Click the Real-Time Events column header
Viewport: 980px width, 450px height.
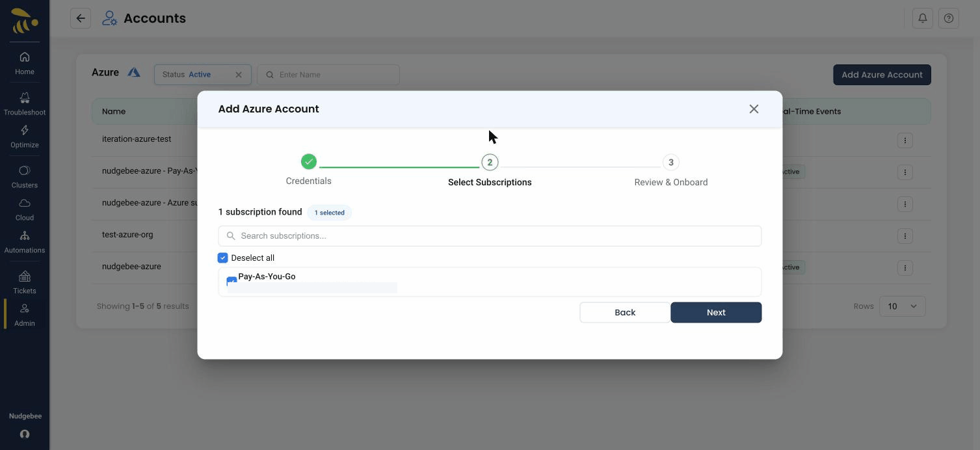[x=812, y=111]
